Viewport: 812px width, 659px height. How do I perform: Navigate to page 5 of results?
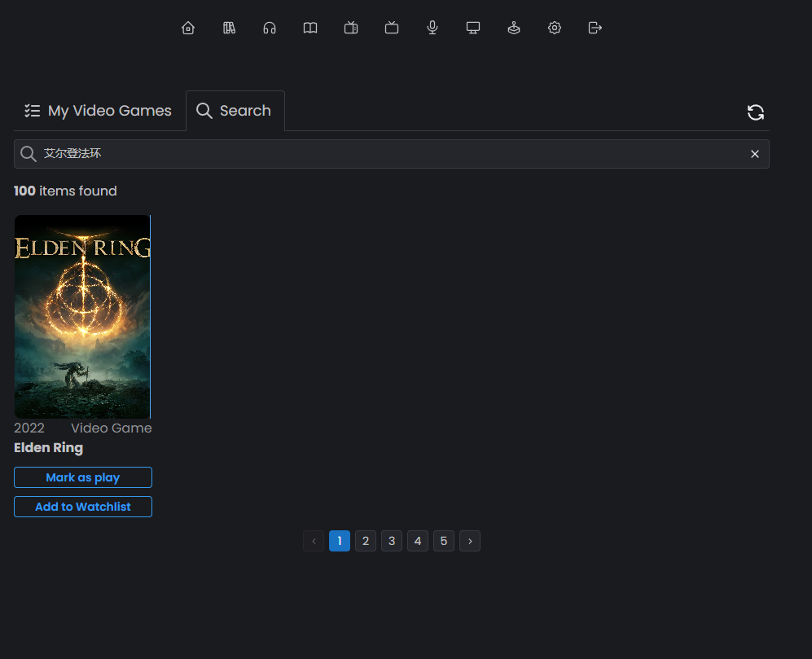444,541
